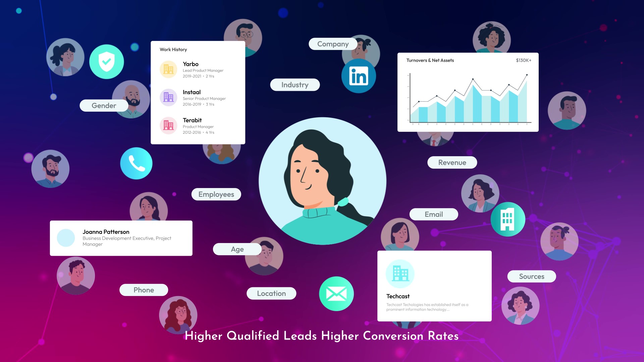Click the Company filter label tag
644x362 pixels.
[333, 43]
